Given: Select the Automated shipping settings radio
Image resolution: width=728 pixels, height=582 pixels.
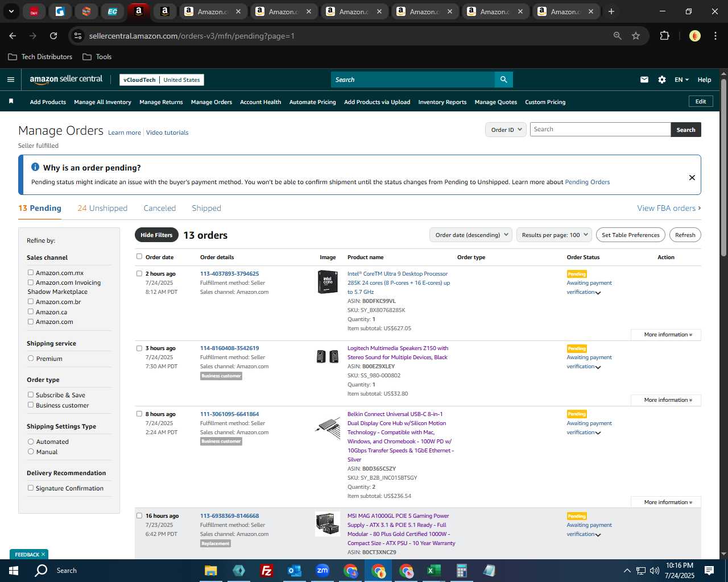Looking at the screenshot, I should pyautogui.click(x=31, y=441).
